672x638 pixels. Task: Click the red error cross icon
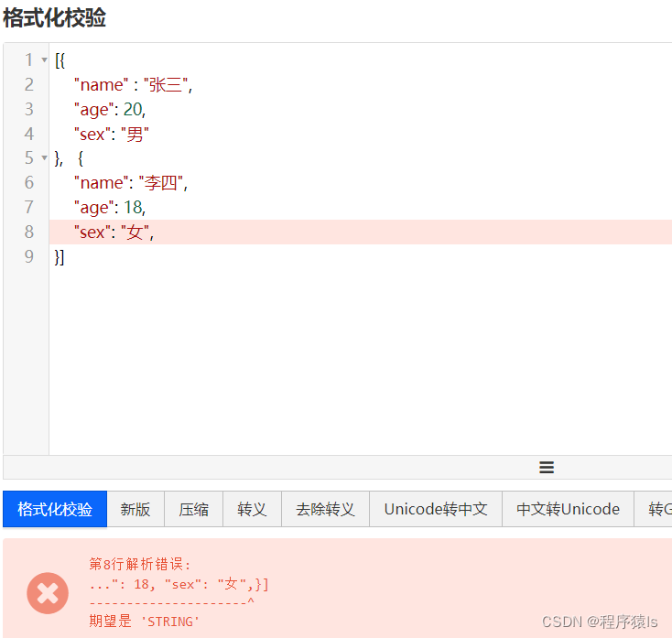point(48,593)
